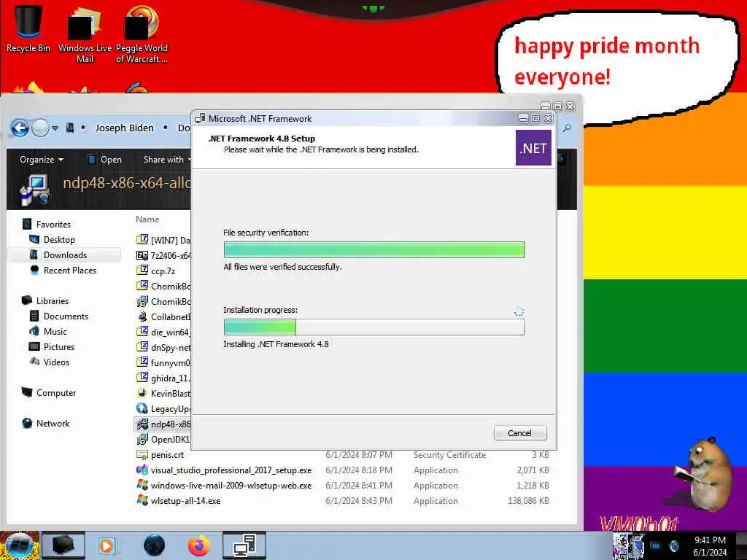
Task: Select ndp48-x86 installer in file list
Action: (x=163, y=424)
